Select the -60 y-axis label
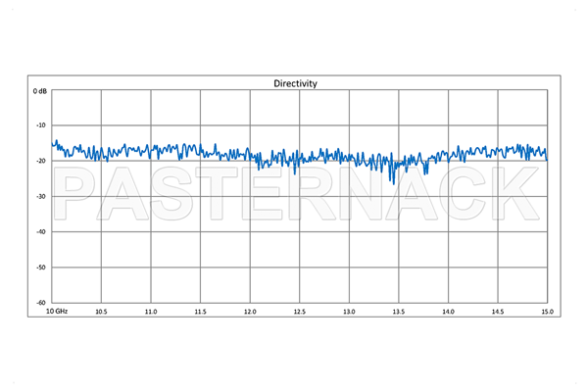Screen dimensions: 588x392 [x=41, y=302]
